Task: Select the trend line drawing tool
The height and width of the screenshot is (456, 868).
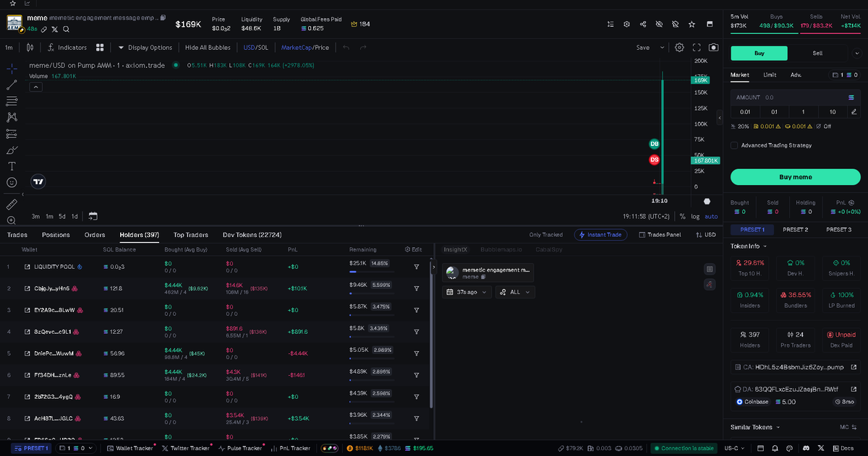Action: (12, 85)
